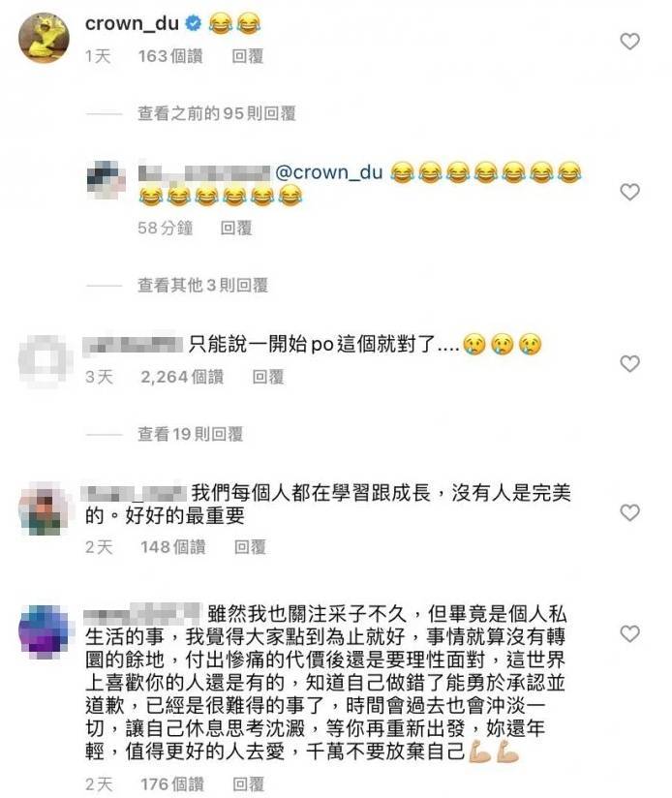This screenshot has width=672, height=798.
Task: Click 回覆 under the 58分鐘 reply
Action: click(x=236, y=228)
